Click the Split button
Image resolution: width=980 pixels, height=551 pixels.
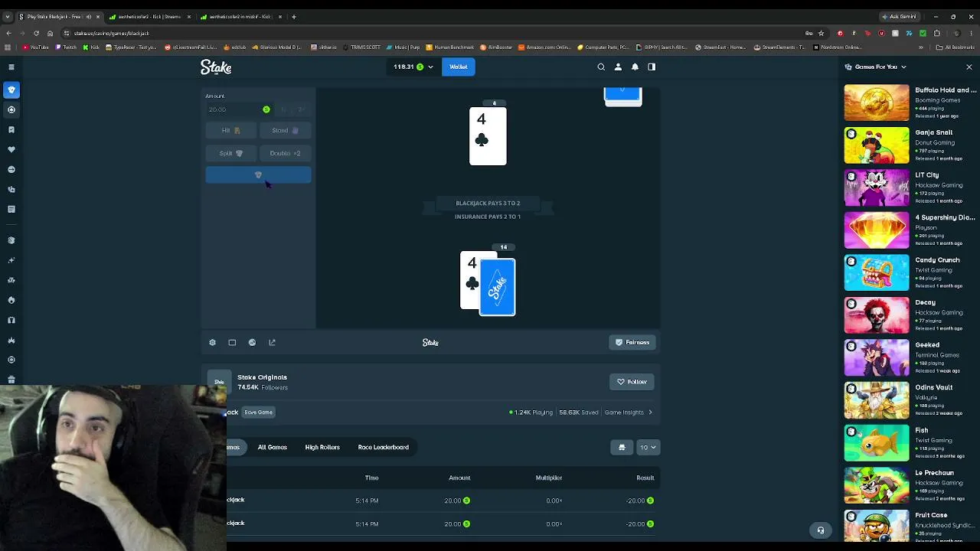230,154
